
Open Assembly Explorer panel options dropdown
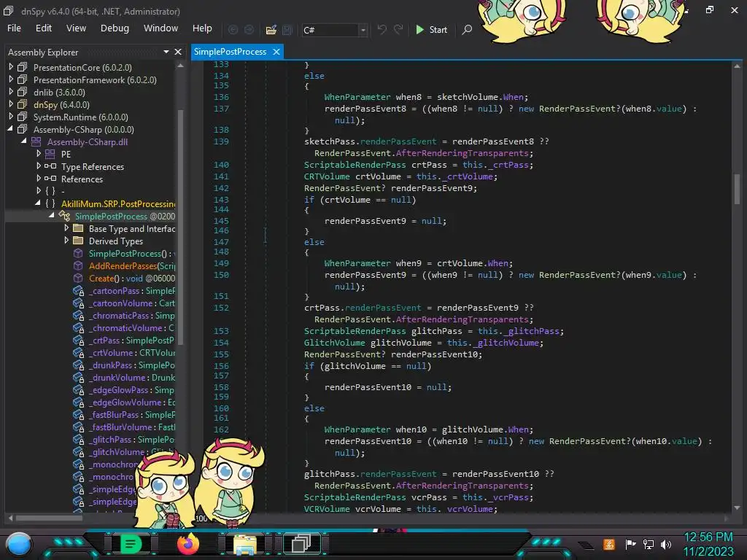[x=166, y=52]
